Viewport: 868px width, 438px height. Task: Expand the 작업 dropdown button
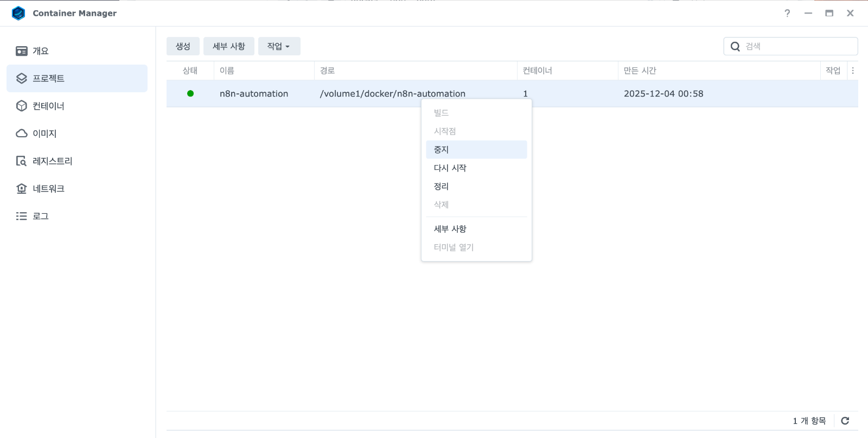(x=279, y=46)
